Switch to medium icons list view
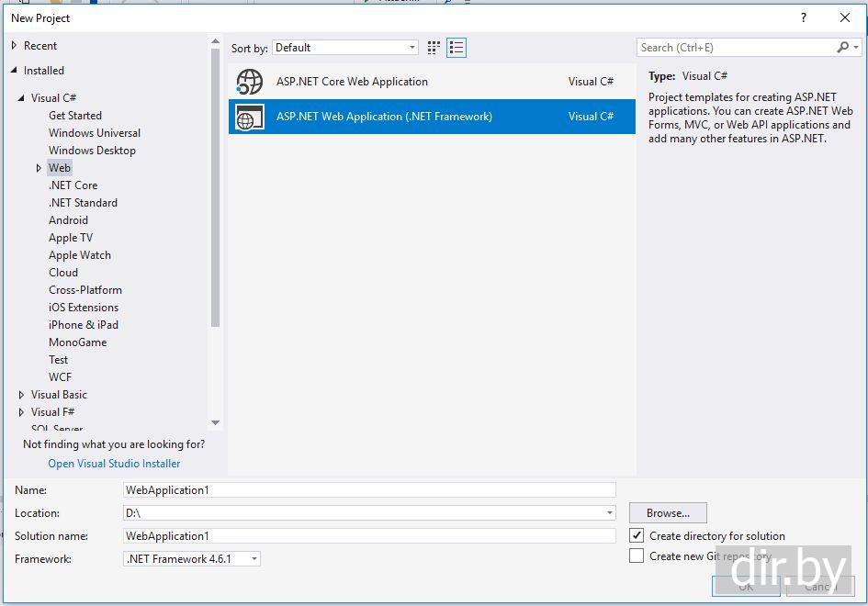The width and height of the screenshot is (868, 606). point(457,48)
